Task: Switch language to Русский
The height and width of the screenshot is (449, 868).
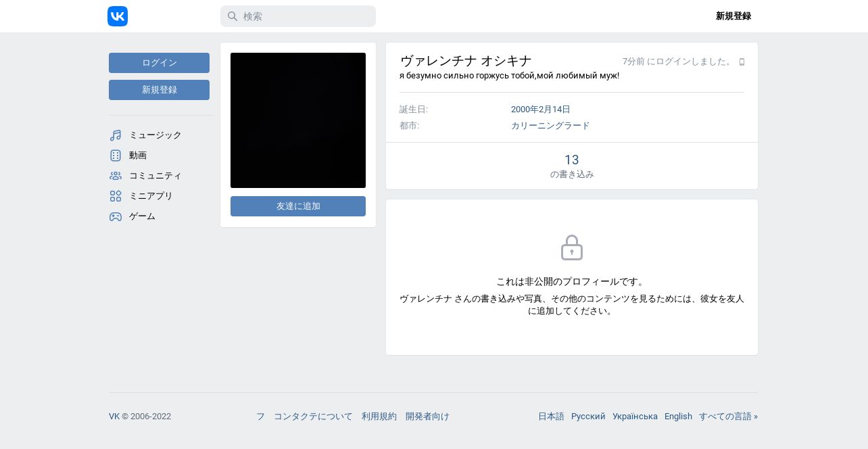Action: pyautogui.click(x=588, y=417)
